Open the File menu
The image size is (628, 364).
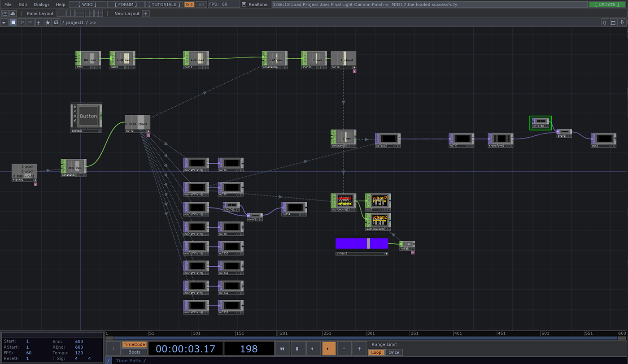click(x=8, y=4)
